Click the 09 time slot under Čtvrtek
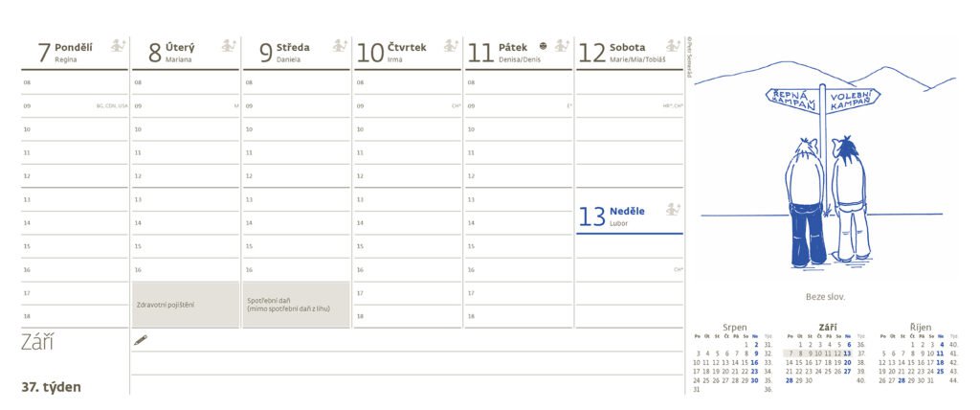980x410 pixels. coord(409,105)
